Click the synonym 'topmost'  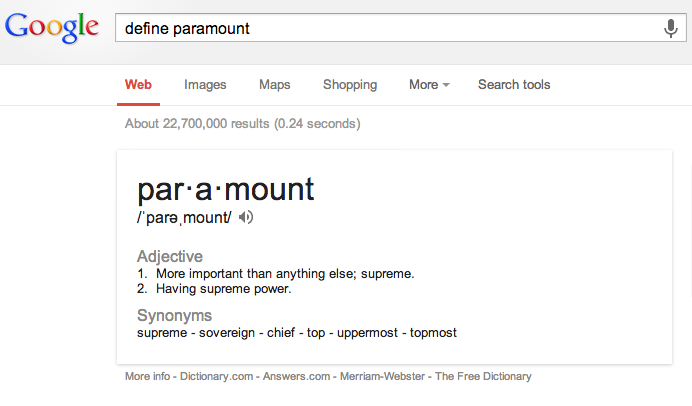[x=432, y=333]
